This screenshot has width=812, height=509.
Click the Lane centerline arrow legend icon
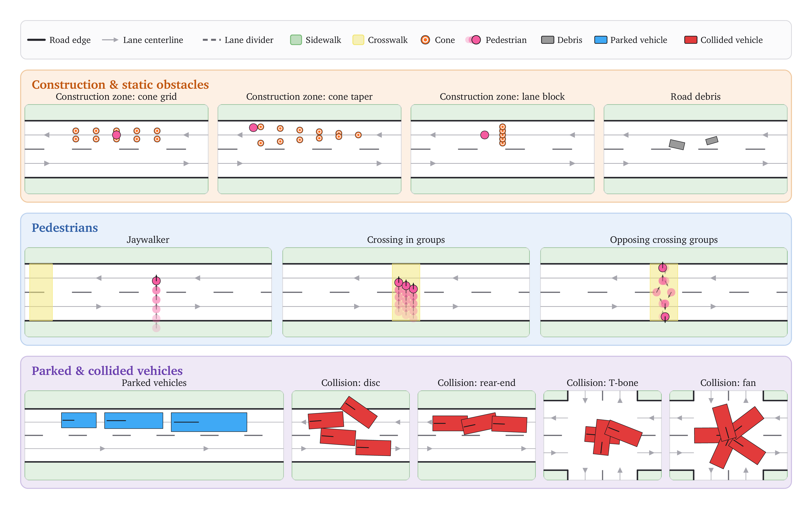(110, 40)
